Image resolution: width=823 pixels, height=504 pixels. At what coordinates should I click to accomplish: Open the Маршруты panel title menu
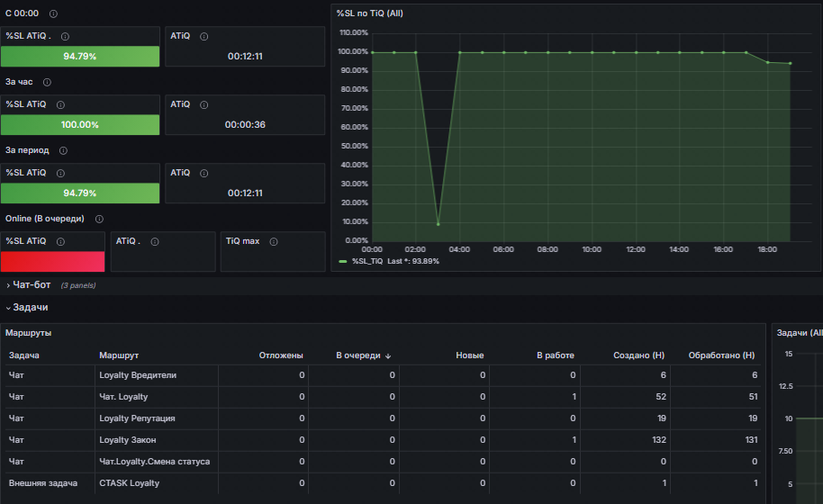pos(29,333)
